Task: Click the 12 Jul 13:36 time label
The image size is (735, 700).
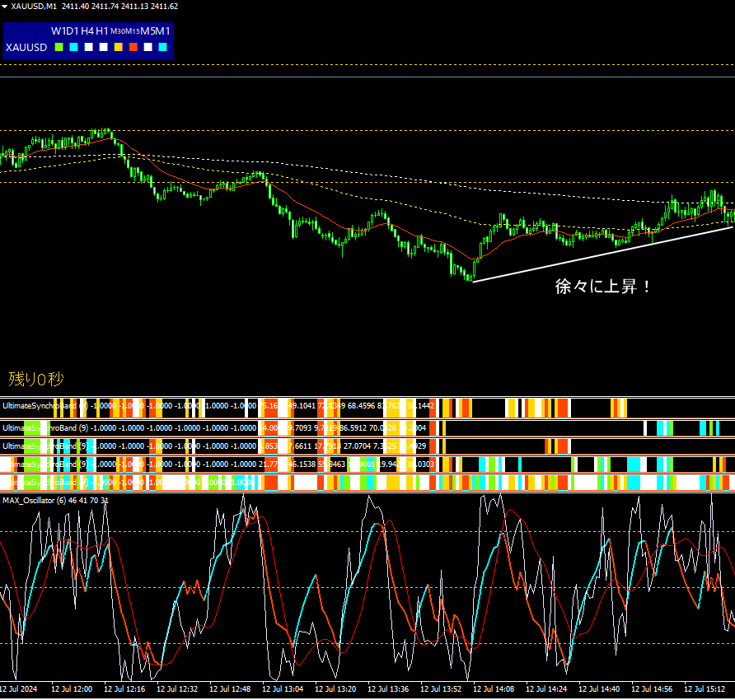Action: point(388,689)
